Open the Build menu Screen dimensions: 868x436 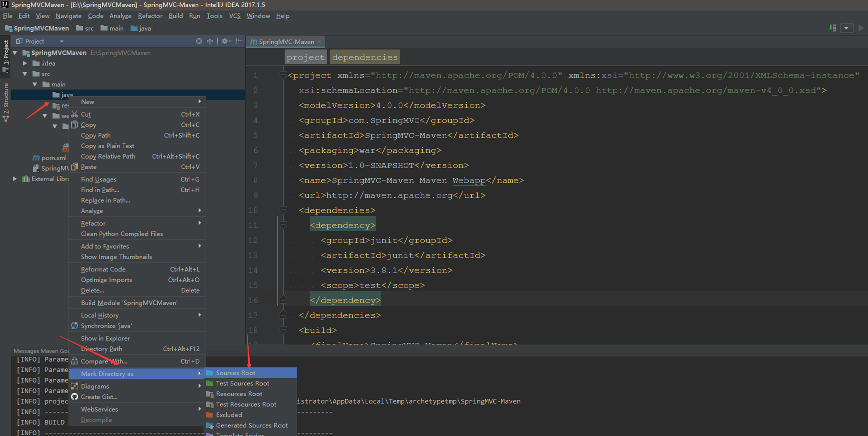point(176,15)
